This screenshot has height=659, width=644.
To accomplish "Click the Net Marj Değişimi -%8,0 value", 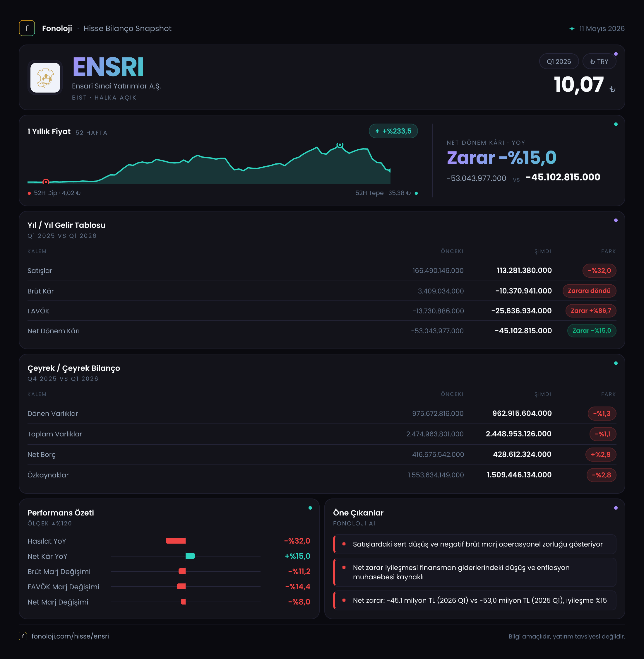I will coord(299,602).
